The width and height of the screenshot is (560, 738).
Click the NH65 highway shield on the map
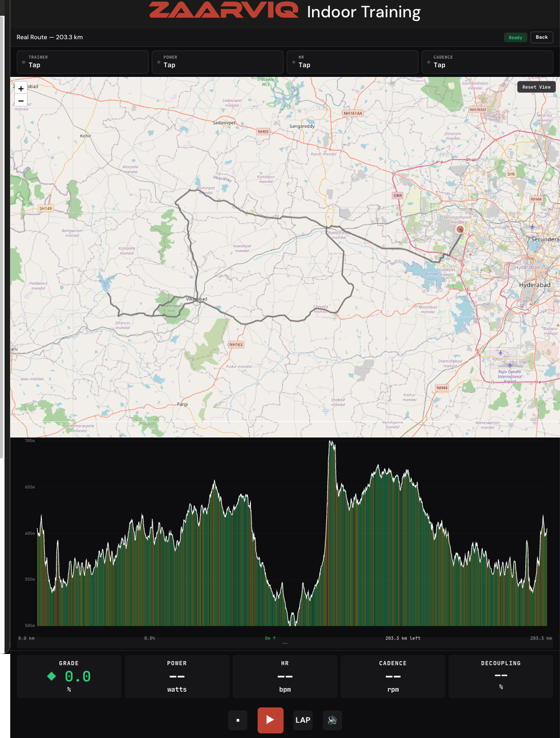(x=263, y=131)
